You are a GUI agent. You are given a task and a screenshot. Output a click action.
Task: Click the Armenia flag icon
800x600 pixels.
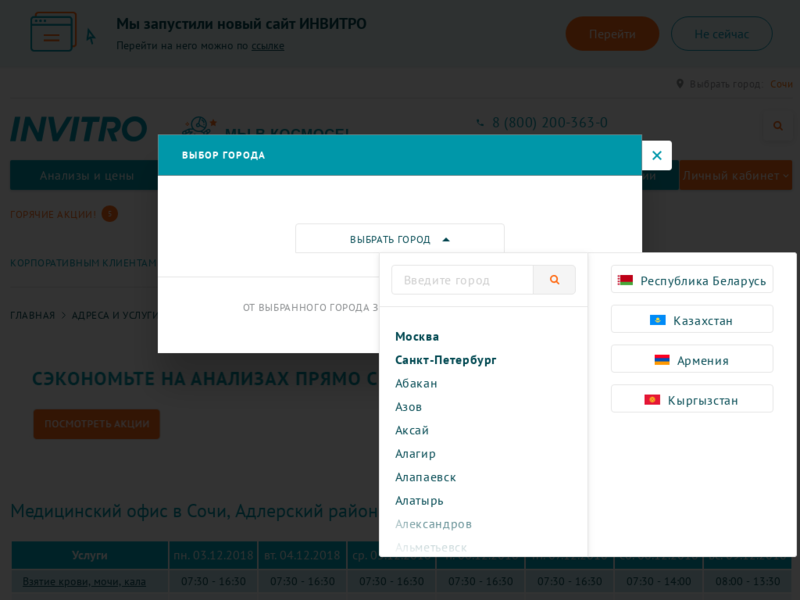(661, 360)
